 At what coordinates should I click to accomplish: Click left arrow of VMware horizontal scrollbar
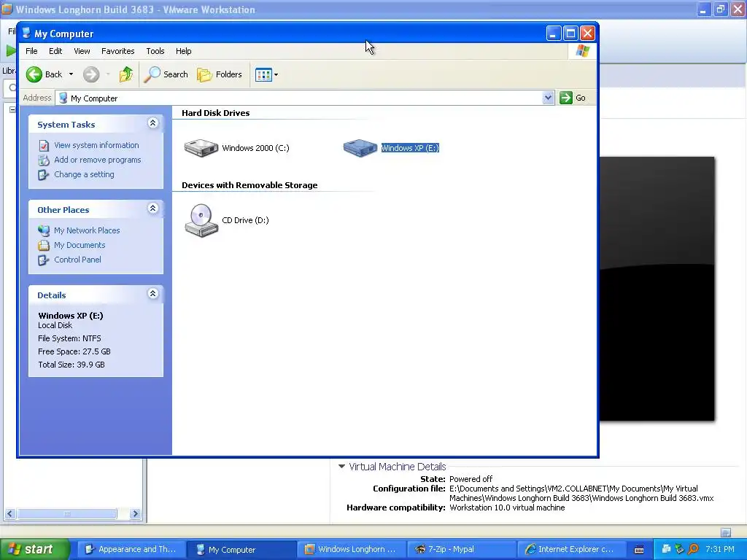(9, 514)
